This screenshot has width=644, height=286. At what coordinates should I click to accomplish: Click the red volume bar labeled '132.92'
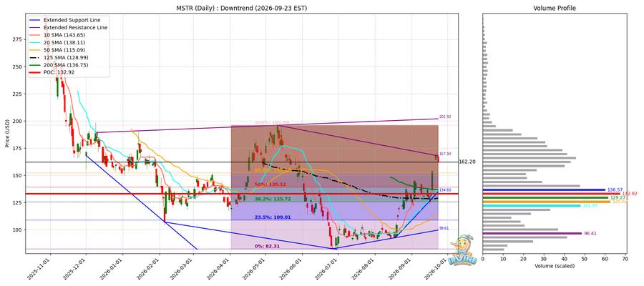click(x=551, y=194)
